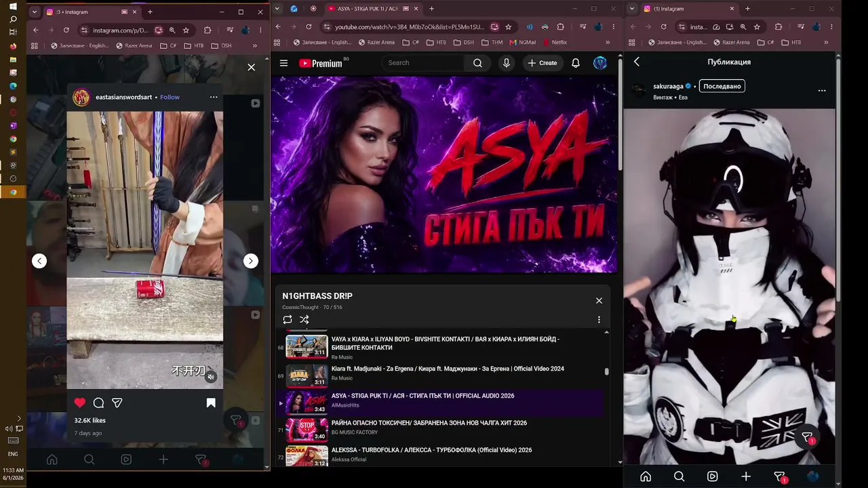Toggle bookmark save on eastasianswordsart post
The width and height of the screenshot is (868, 488).
211,403
